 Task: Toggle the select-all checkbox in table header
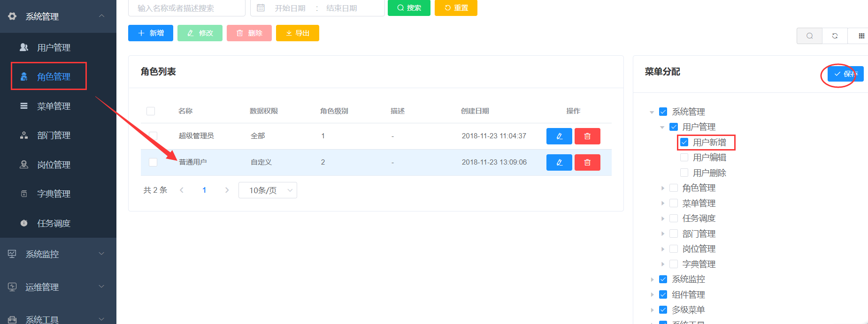151,111
